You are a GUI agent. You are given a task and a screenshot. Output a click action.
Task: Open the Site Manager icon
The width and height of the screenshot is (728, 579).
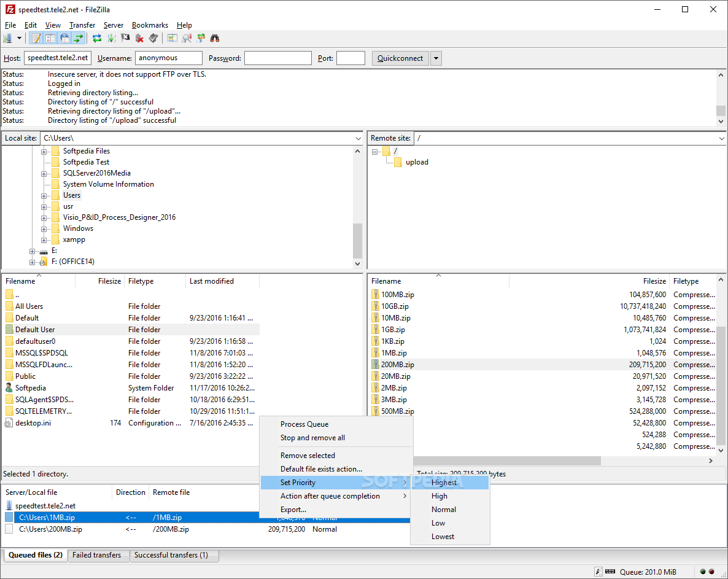click(8, 38)
